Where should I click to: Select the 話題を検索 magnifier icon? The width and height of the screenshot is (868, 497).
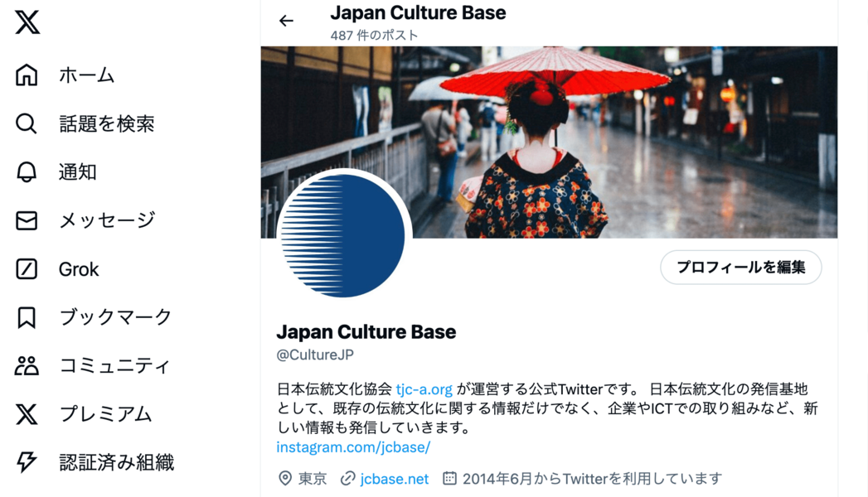(26, 123)
